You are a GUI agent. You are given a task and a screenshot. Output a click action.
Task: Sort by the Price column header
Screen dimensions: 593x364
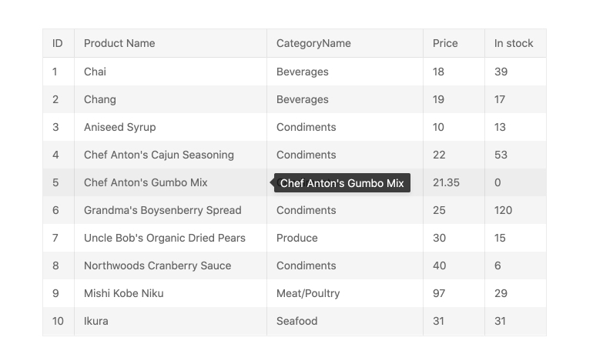445,43
